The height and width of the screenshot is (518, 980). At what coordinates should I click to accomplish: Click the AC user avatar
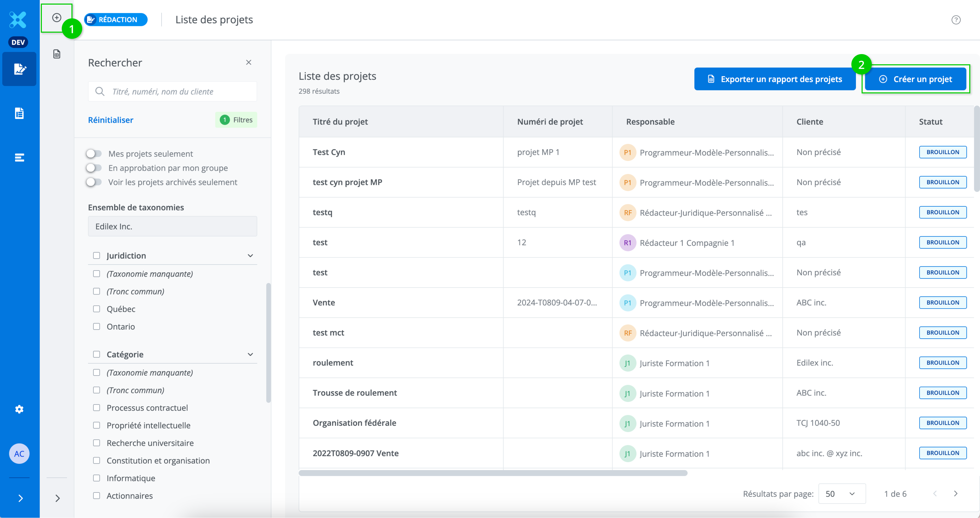click(x=19, y=453)
